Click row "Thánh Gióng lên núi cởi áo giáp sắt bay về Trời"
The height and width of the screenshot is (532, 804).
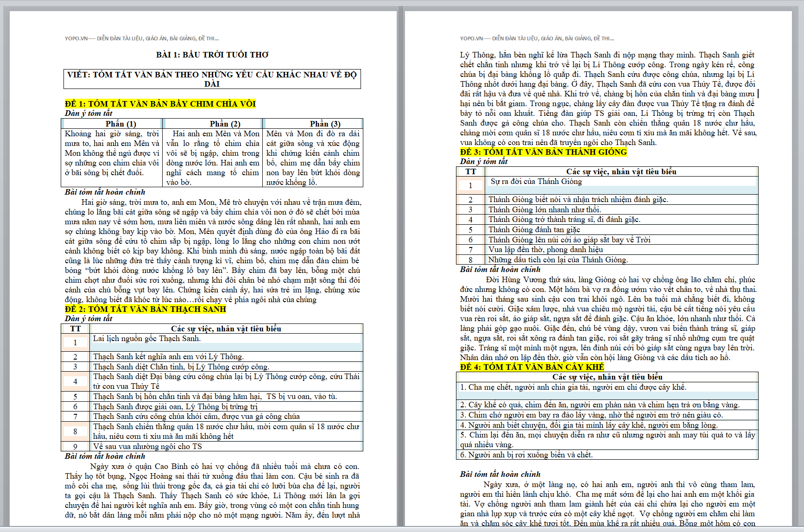pos(607,240)
